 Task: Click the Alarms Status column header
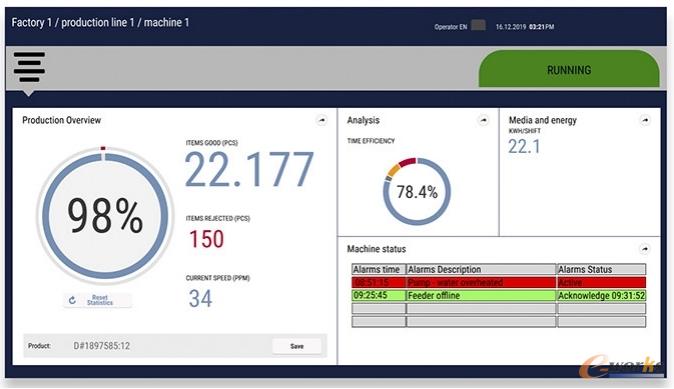[601, 270]
